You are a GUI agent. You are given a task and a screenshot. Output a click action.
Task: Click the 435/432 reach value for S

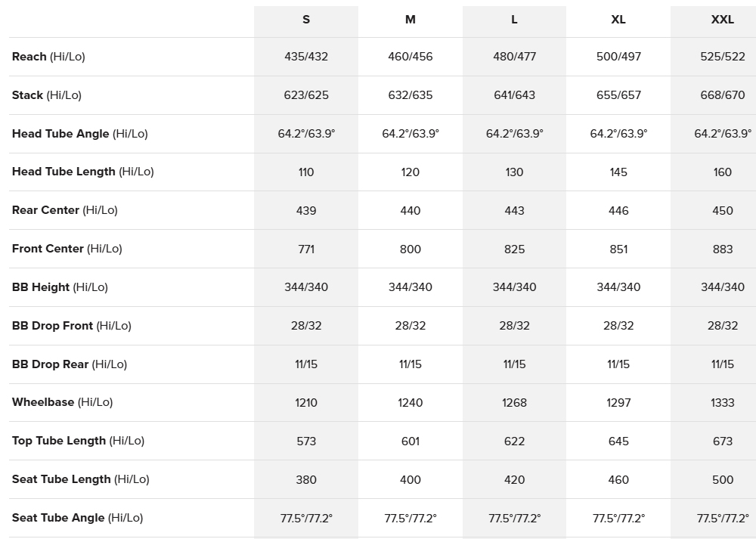click(306, 57)
